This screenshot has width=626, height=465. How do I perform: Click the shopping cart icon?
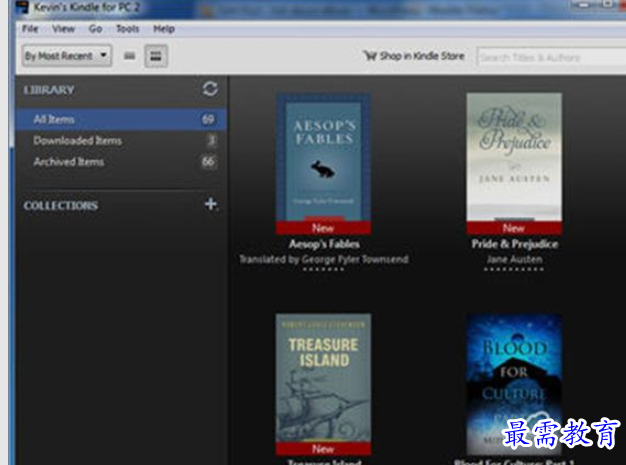tap(370, 55)
